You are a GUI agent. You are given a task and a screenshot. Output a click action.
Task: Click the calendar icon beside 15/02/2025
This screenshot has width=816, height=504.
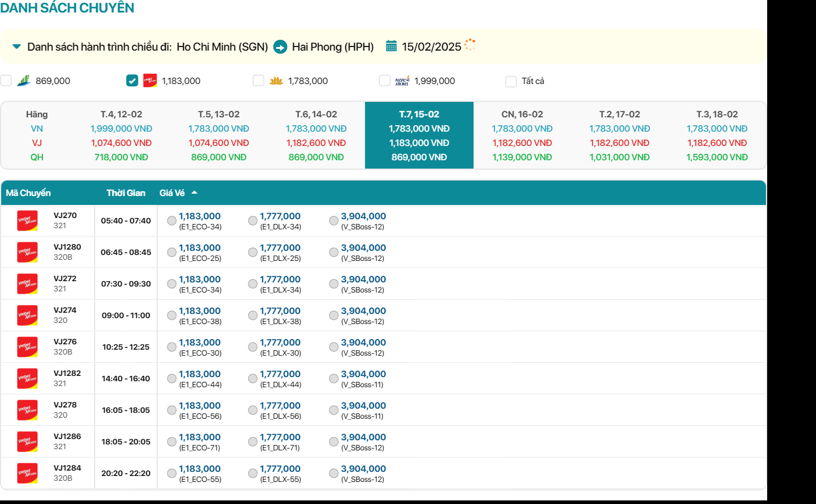(391, 46)
